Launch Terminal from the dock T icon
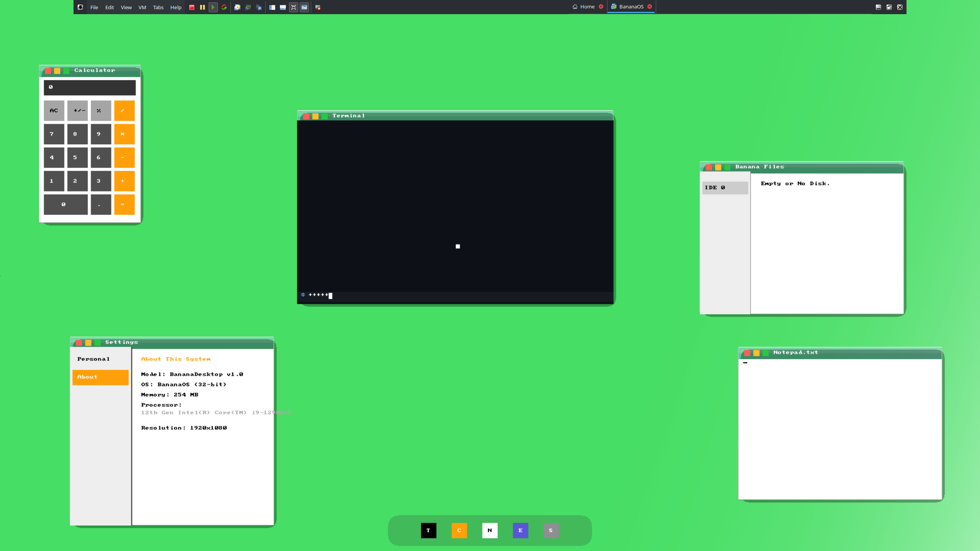The height and width of the screenshot is (551, 980). pyautogui.click(x=428, y=530)
